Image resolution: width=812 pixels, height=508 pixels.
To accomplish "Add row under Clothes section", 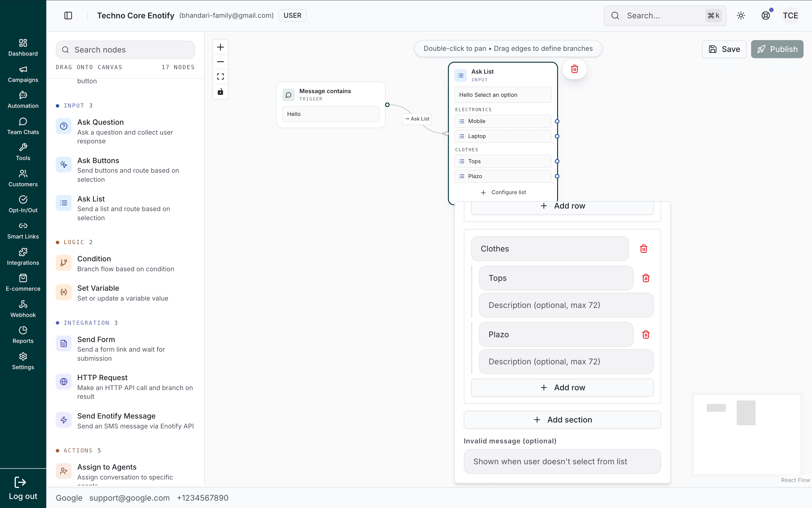I will [562, 387].
